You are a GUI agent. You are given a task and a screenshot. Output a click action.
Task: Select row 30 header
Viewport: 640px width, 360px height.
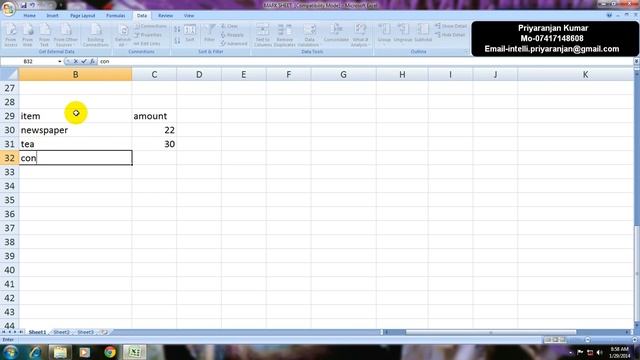9,130
